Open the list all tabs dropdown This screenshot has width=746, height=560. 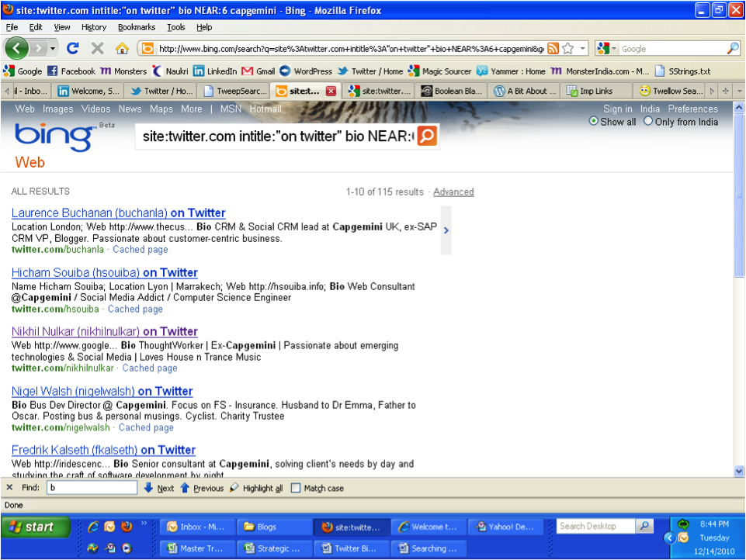pyautogui.click(x=739, y=91)
